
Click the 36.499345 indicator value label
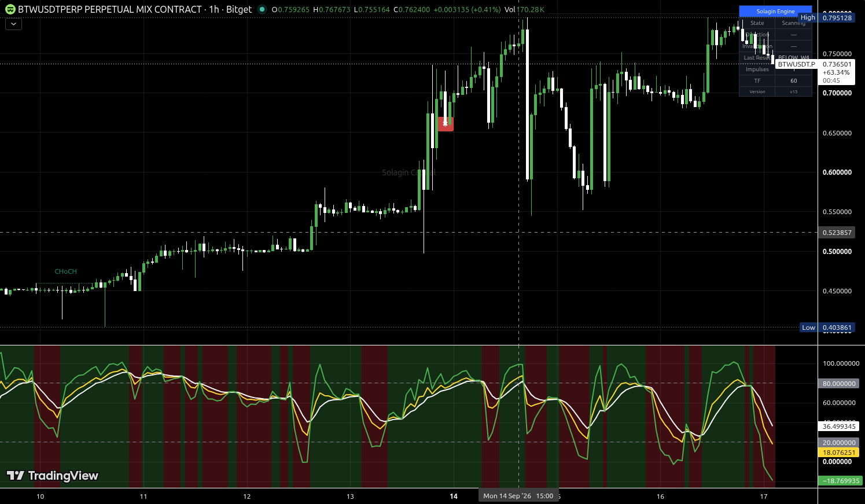[839, 426]
